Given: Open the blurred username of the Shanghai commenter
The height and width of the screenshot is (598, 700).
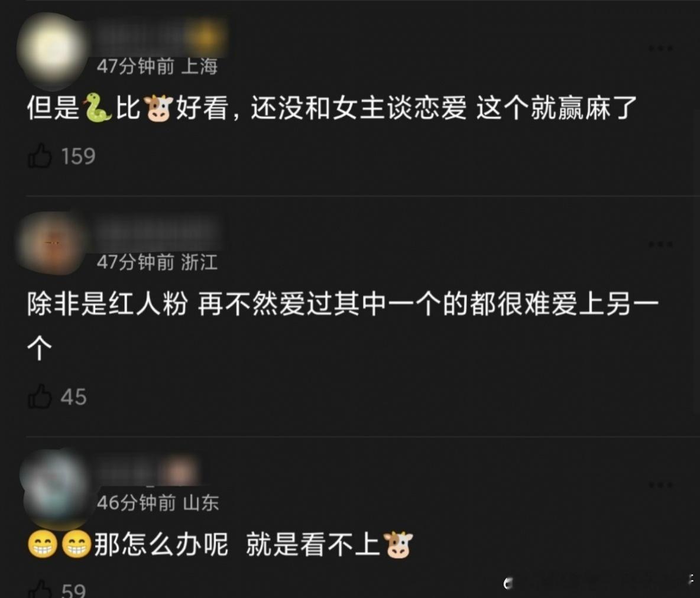Looking at the screenshot, I should coord(161,37).
